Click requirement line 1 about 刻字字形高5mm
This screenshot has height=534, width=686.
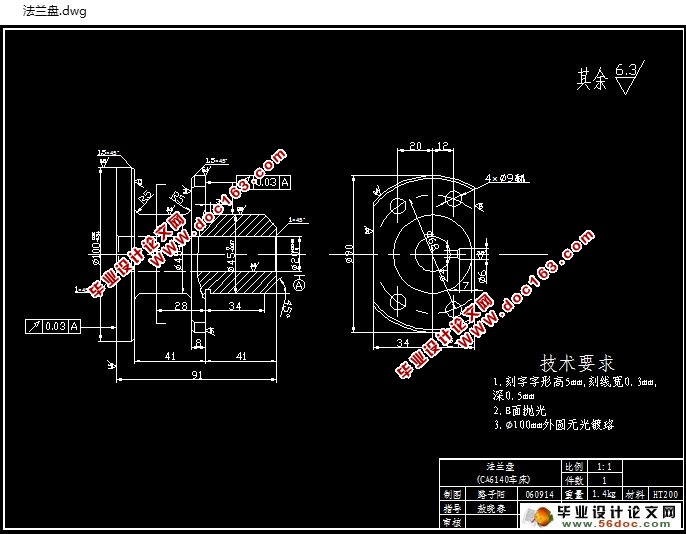pyautogui.click(x=574, y=382)
